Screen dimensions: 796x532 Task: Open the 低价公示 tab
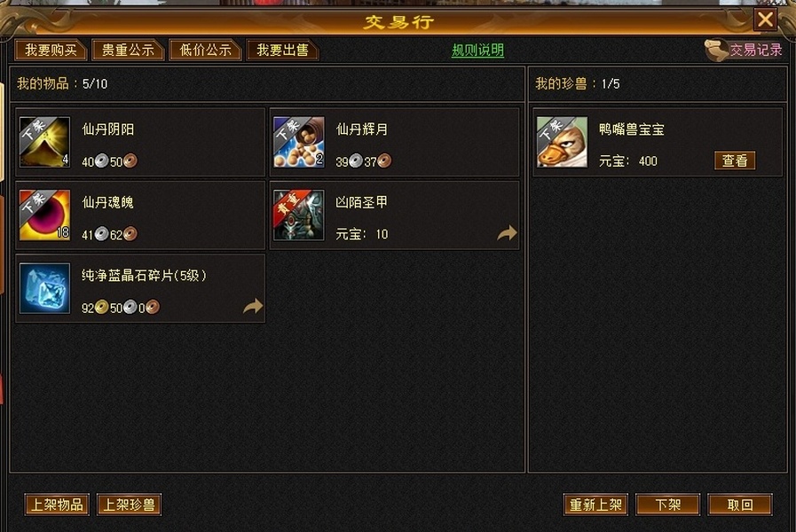(x=206, y=51)
